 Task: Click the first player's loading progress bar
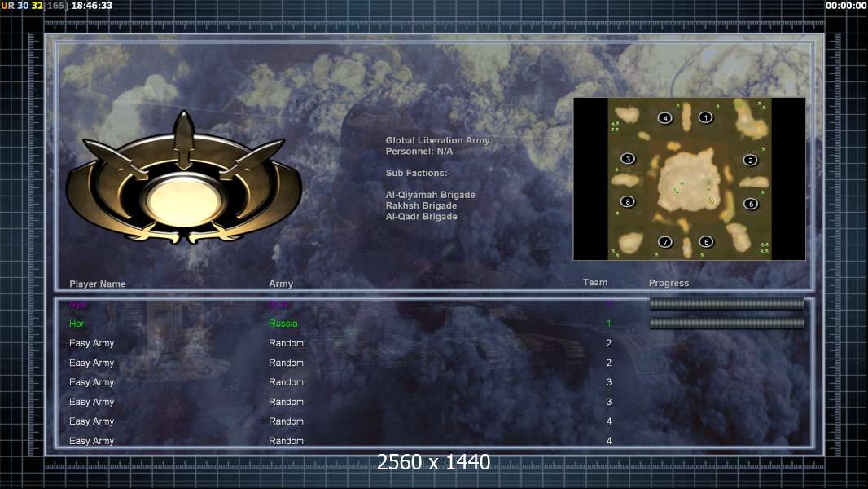coord(726,304)
